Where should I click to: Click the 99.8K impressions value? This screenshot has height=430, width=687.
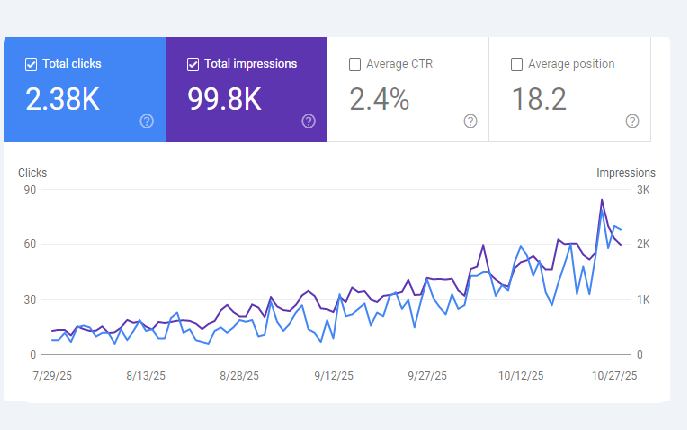click(225, 98)
